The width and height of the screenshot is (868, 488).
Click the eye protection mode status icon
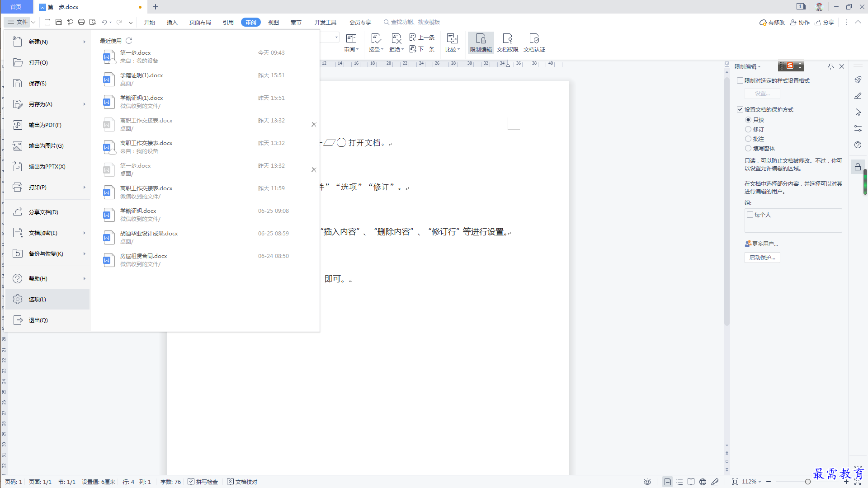click(x=647, y=482)
